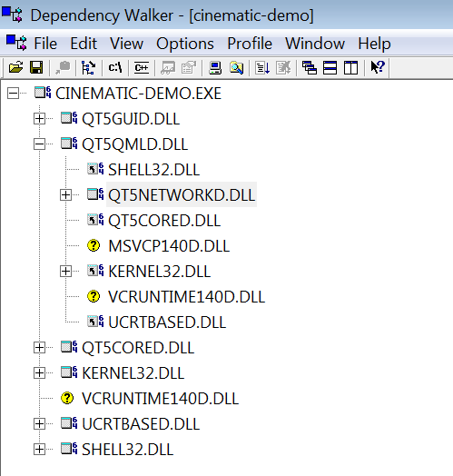Select UCRTBASED.DLL nested under QT5QMLD.DLL
Viewport: 453px width, 476px height.
tap(167, 322)
